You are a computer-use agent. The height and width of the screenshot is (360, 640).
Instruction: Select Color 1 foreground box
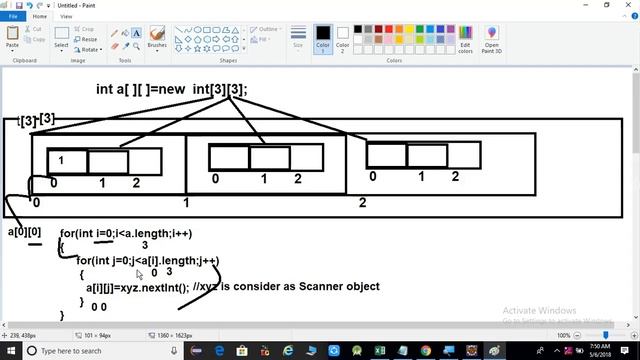[x=323, y=39]
